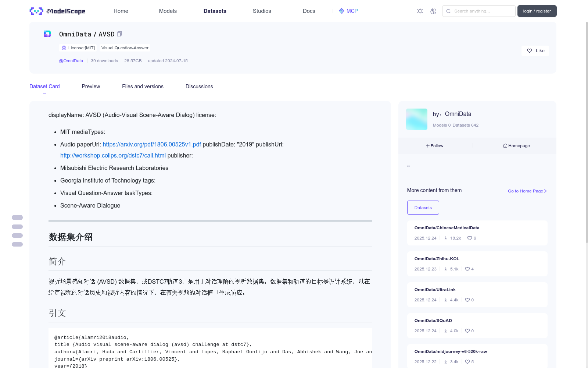This screenshot has height=368, width=588.
Task: Click 'updated 2024-07-15' text
Action: click(x=168, y=61)
